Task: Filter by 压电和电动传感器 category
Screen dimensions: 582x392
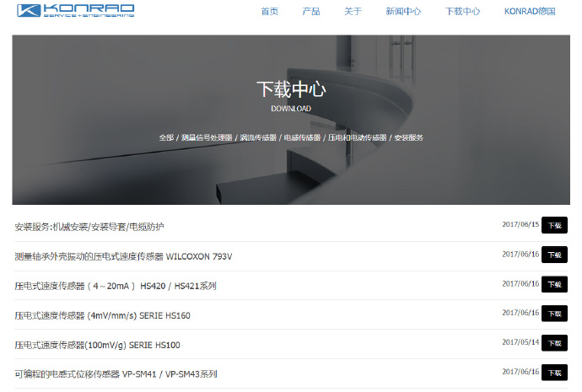Action: click(357, 137)
